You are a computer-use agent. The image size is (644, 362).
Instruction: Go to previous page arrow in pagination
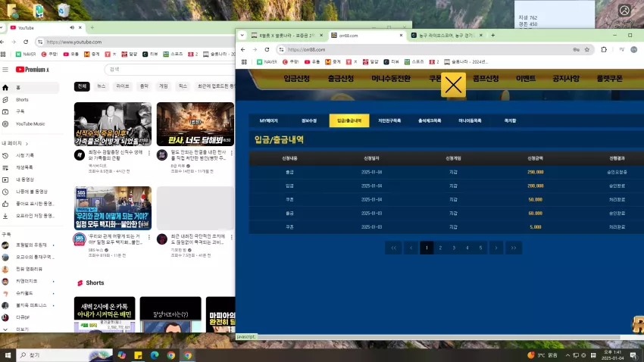pyautogui.click(x=411, y=248)
